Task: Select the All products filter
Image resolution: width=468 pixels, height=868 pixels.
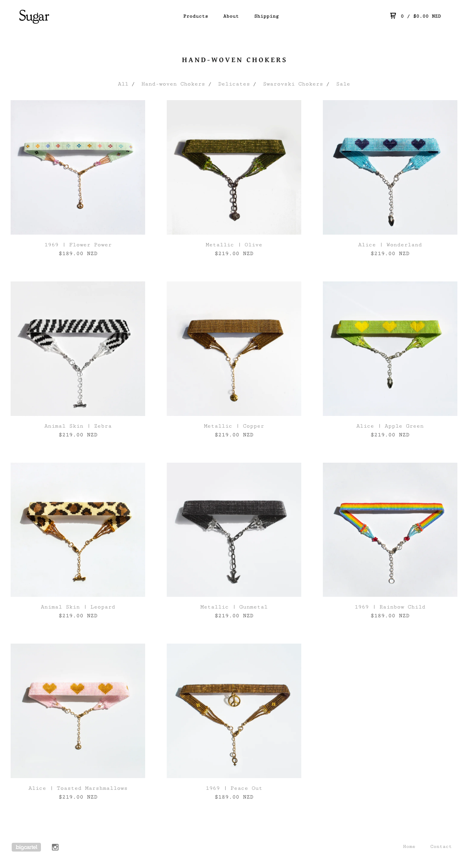Action: [x=123, y=84]
